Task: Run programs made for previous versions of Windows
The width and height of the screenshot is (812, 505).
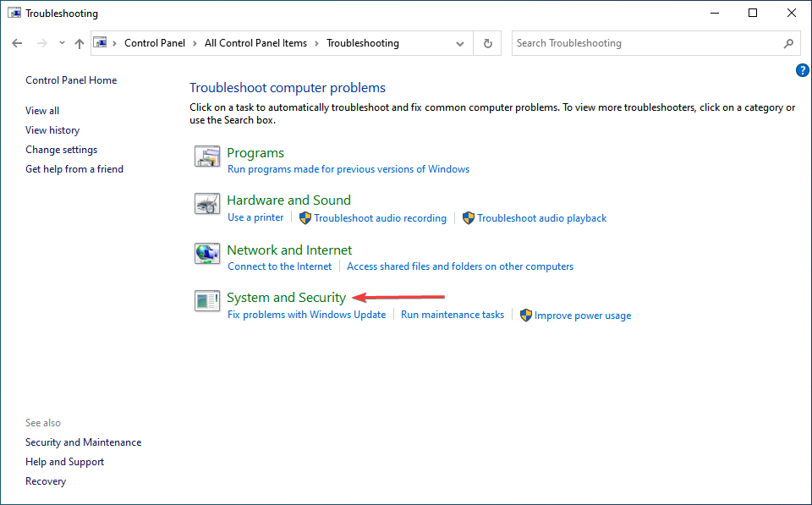Action: coord(348,169)
